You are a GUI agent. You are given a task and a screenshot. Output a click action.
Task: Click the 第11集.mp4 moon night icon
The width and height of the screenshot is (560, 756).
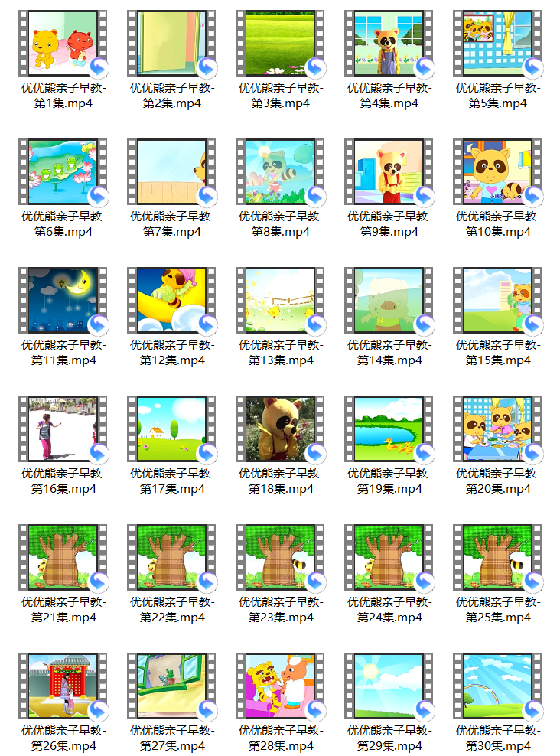(63, 301)
